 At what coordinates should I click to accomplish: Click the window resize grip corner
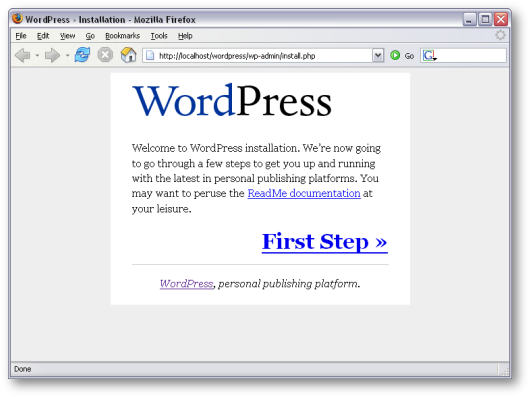pyautogui.click(x=505, y=371)
